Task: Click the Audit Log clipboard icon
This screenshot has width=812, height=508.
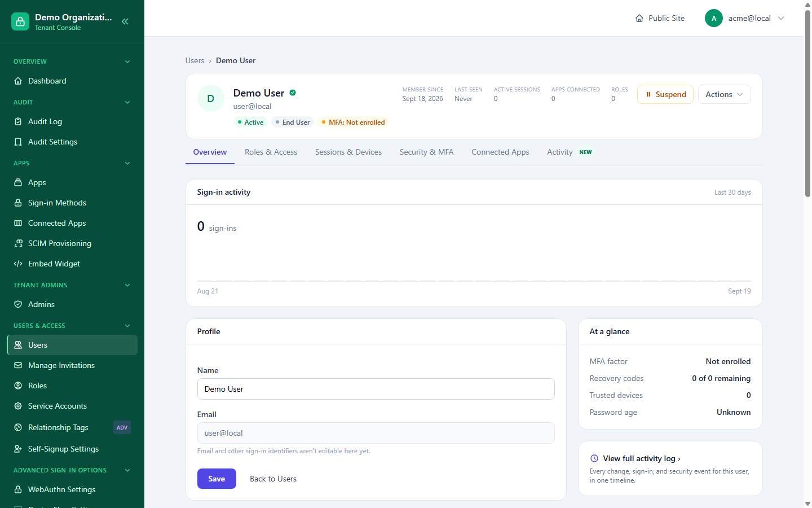Action: [18, 121]
